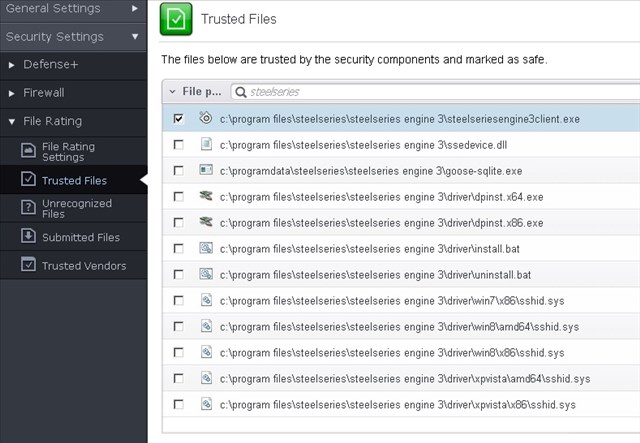Click the File Rating Settings sidebar icon
640x443 pixels.
click(28, 151)
